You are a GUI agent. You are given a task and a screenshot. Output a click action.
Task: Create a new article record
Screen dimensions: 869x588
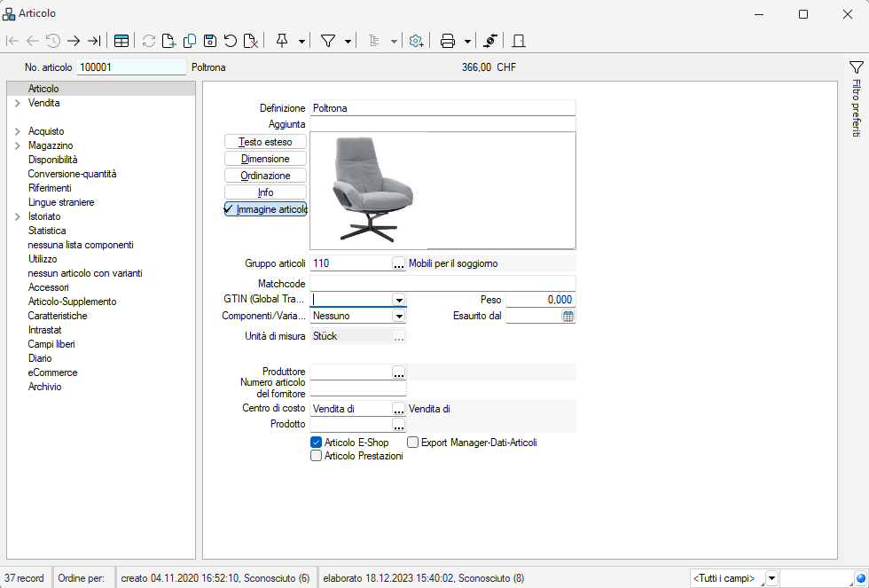coord(168,41)
